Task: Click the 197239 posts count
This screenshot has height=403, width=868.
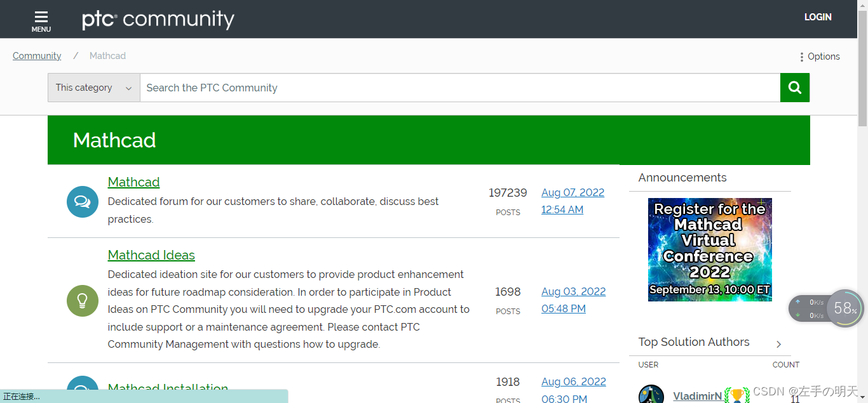Action: [508, 192]
